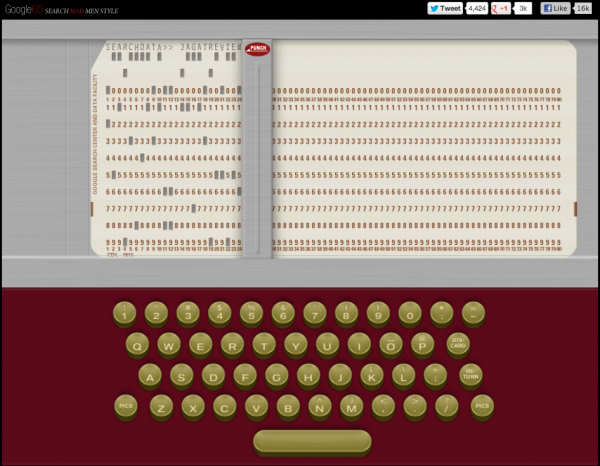Hit the J key
This screenshot has height=466, width=600.
340,376
